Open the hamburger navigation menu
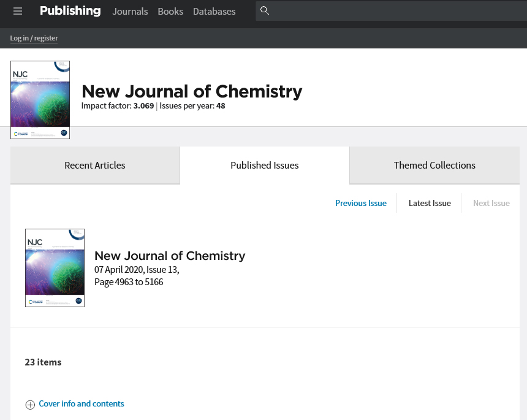The height and width of the screenshot is (420, 527). pyautogui.click(x=18, y=11)
